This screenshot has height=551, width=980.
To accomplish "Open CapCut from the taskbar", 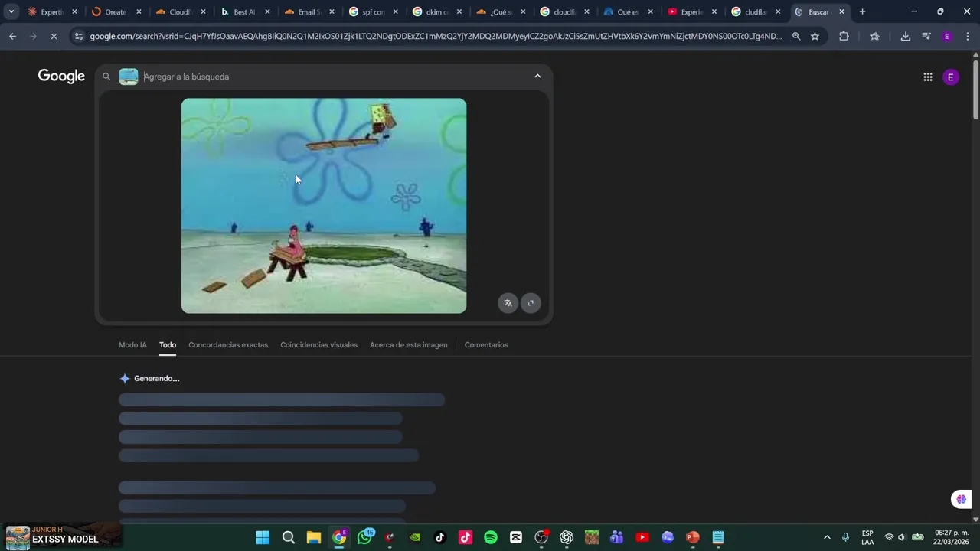I will coord(516,537).
